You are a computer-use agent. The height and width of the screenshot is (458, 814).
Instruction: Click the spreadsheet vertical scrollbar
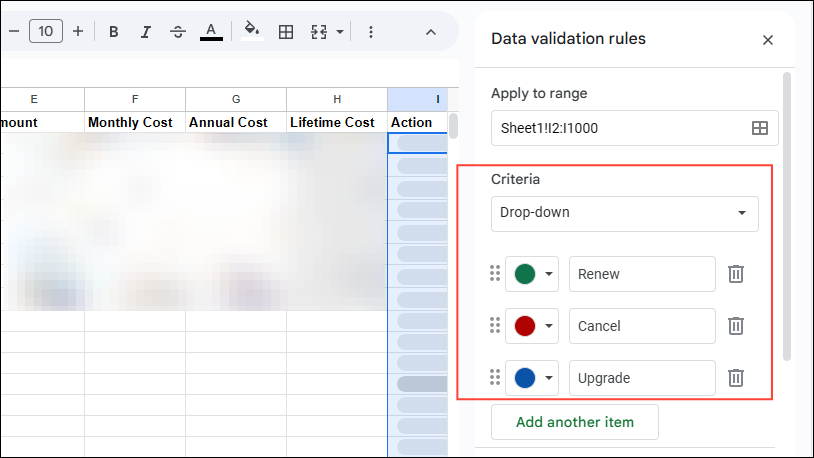(x=453, y=126)
